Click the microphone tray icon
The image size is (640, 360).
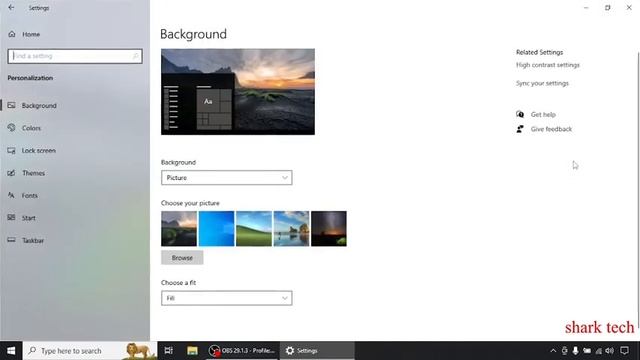(x=576, y=351)
